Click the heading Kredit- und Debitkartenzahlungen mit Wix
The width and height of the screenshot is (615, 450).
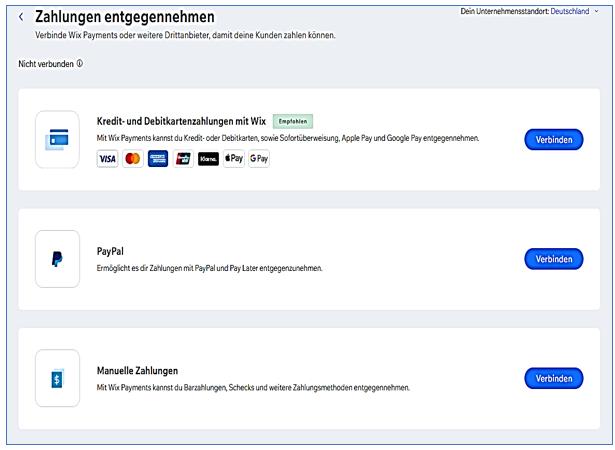(x=181, y=121)
